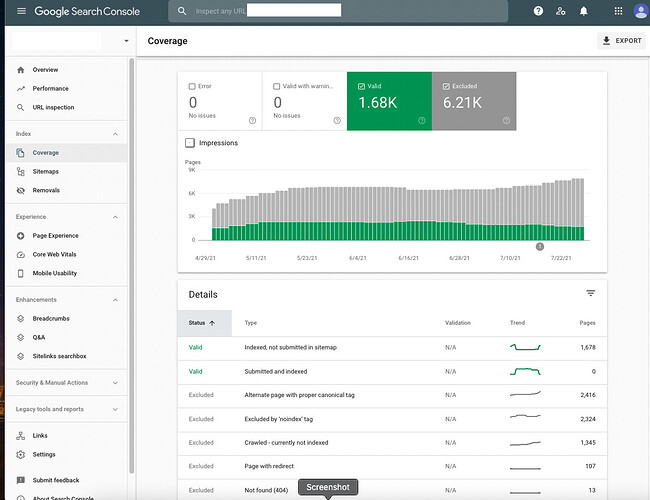Open the Details filter icon
Image resolution: width=650 pixels, height=500 pixels.
pyautogui.click(x=591, y=293)
